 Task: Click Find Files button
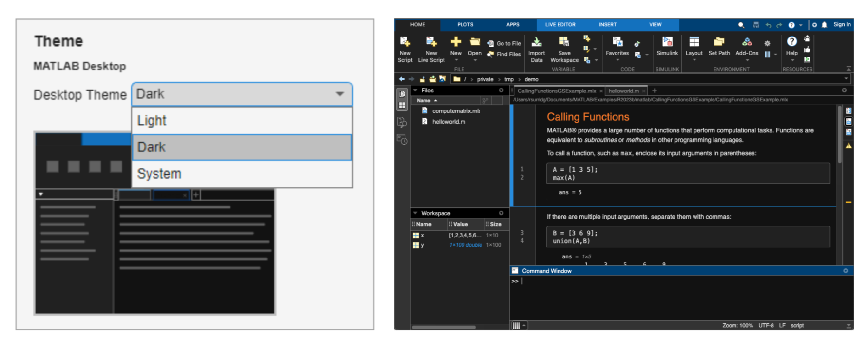click(x=504, y=55)
